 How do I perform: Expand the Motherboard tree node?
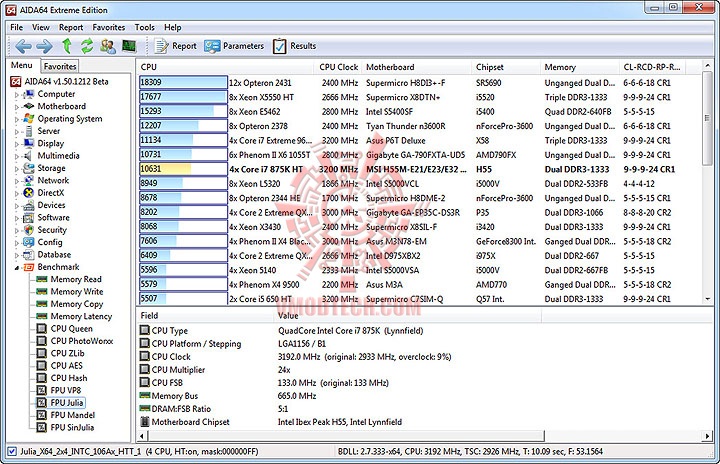tap(17, 107)
